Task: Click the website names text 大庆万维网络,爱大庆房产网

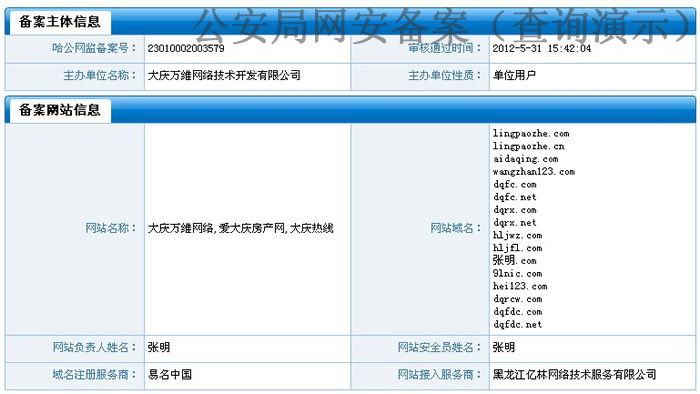Action: [x=216, y=228]
